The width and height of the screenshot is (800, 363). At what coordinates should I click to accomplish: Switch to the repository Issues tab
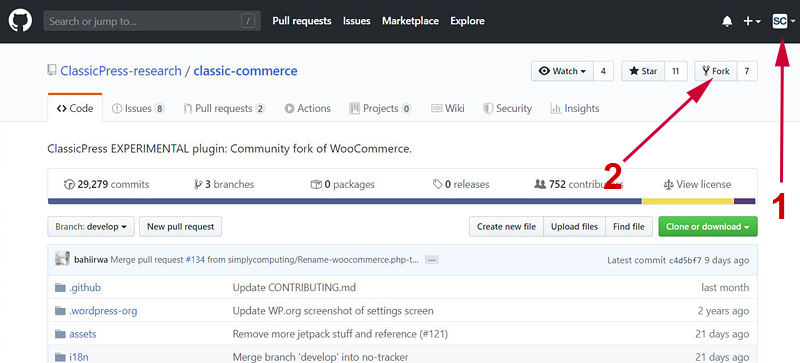138,108
